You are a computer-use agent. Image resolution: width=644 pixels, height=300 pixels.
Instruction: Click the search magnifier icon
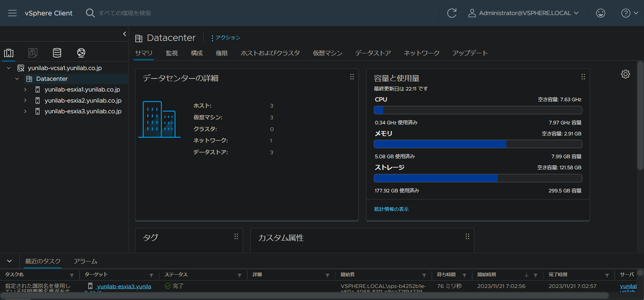(90, 13)
